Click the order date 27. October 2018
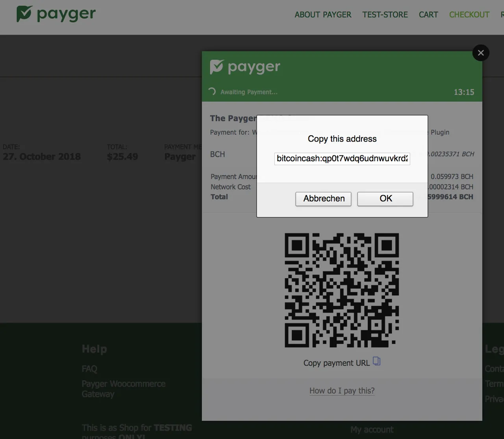Viewport: 504px width, 439px height. click(x=42, y=157)
